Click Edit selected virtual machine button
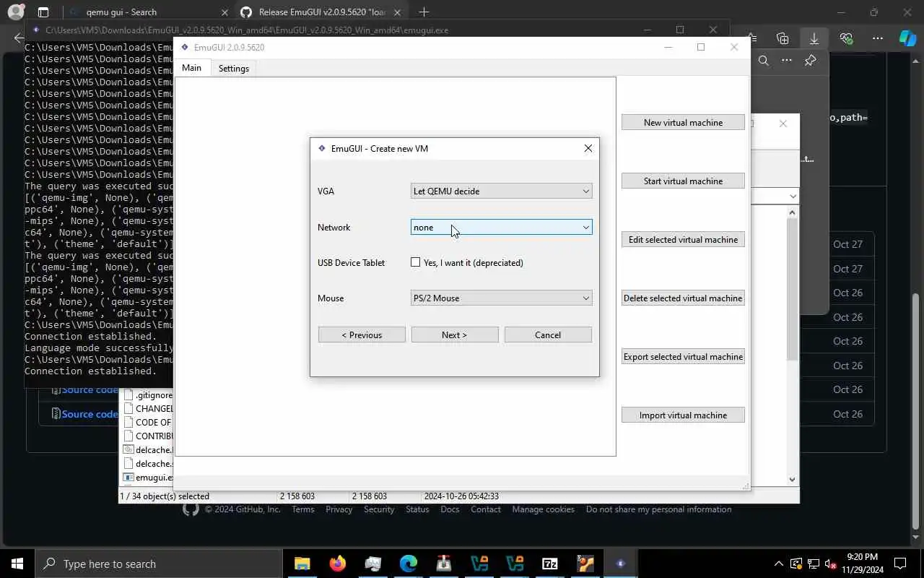The height and width of the screenshot is (578, 924). (683, 239)
